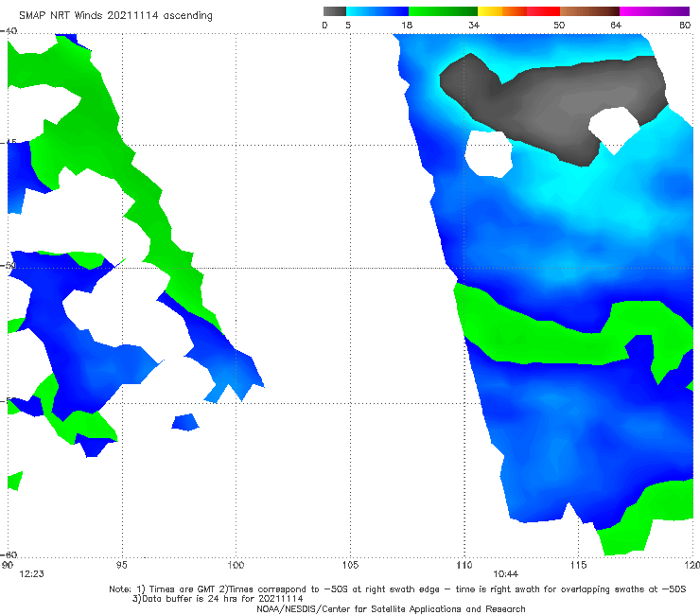Click the note line beginning 'Note: 1) Times are GMT'
This screenshot has width=700, height=615.
tap(397, 589)
